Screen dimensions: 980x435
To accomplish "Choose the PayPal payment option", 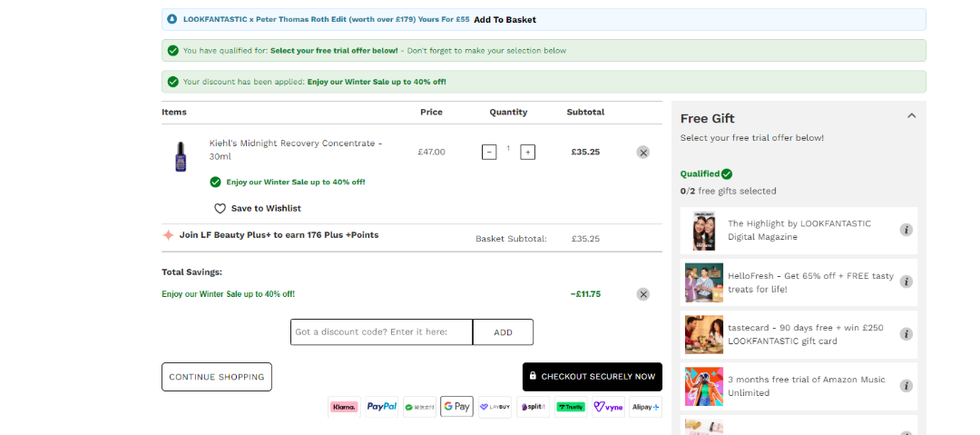I will pyautogui.click(x=381, y=407).
